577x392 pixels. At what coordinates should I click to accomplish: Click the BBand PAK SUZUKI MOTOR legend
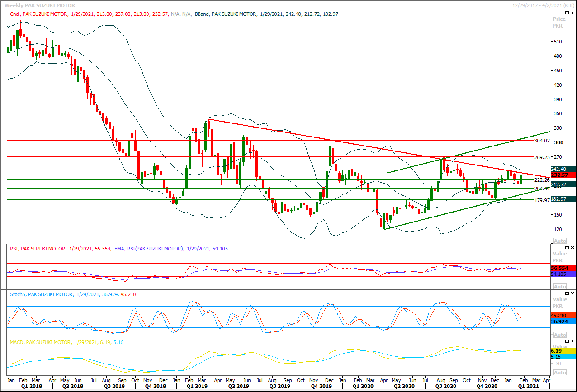[226, 14]
